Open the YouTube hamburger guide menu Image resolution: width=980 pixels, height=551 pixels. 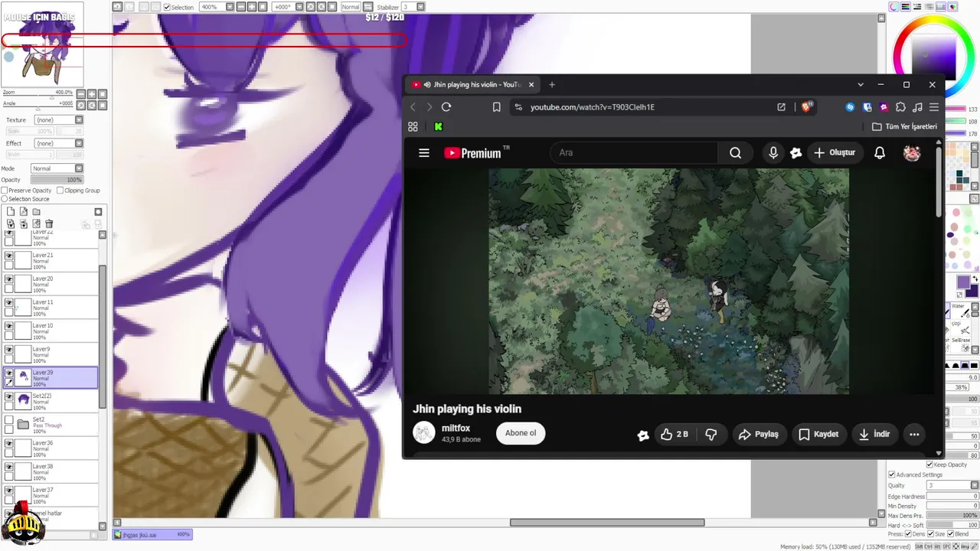424,153
